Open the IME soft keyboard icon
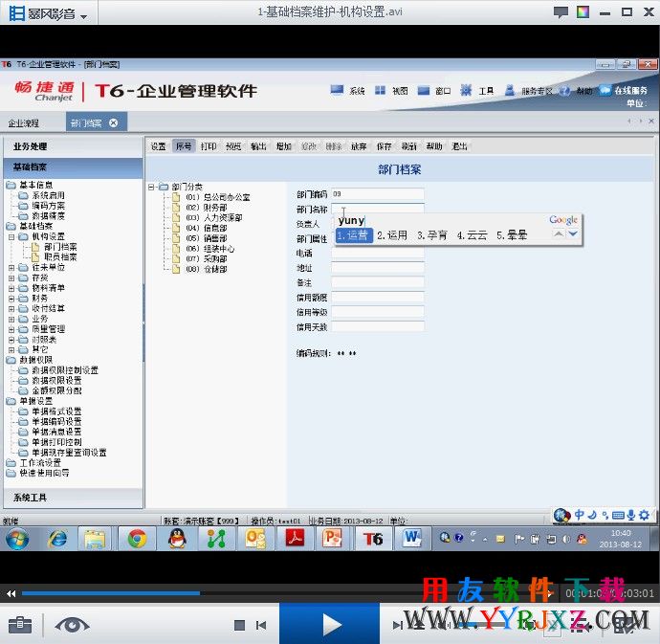This screenshot has height=644, width=660. (618, 515)
